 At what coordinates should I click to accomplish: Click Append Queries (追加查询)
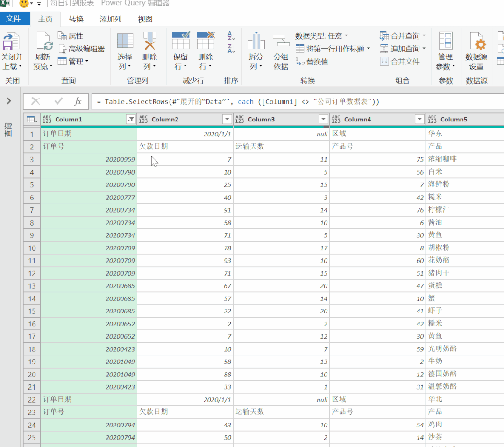point(400,49)
